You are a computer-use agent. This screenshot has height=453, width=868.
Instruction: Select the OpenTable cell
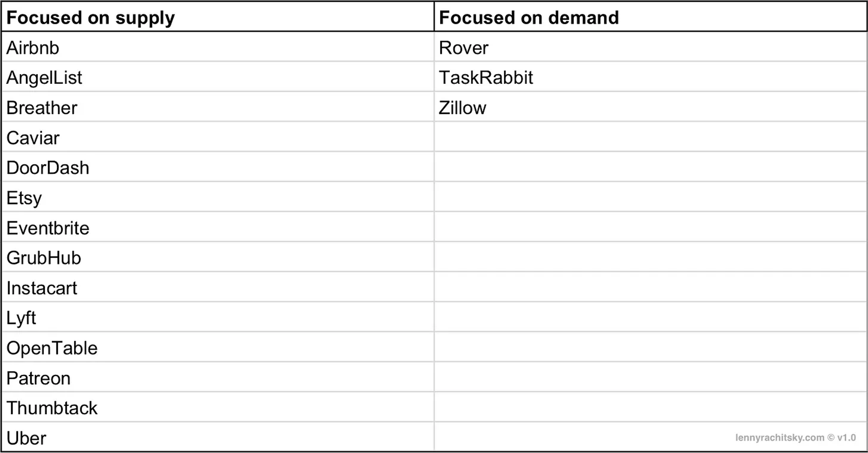tap(218, 347)
